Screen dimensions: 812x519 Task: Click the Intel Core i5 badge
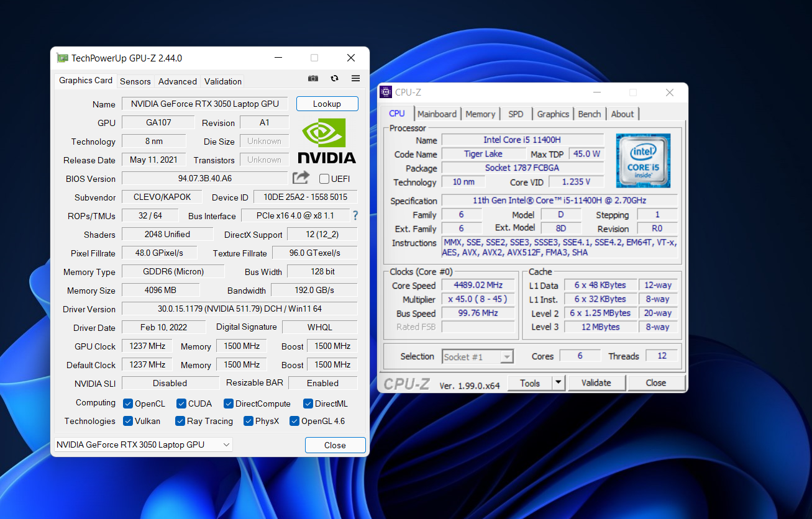point(643,160)
